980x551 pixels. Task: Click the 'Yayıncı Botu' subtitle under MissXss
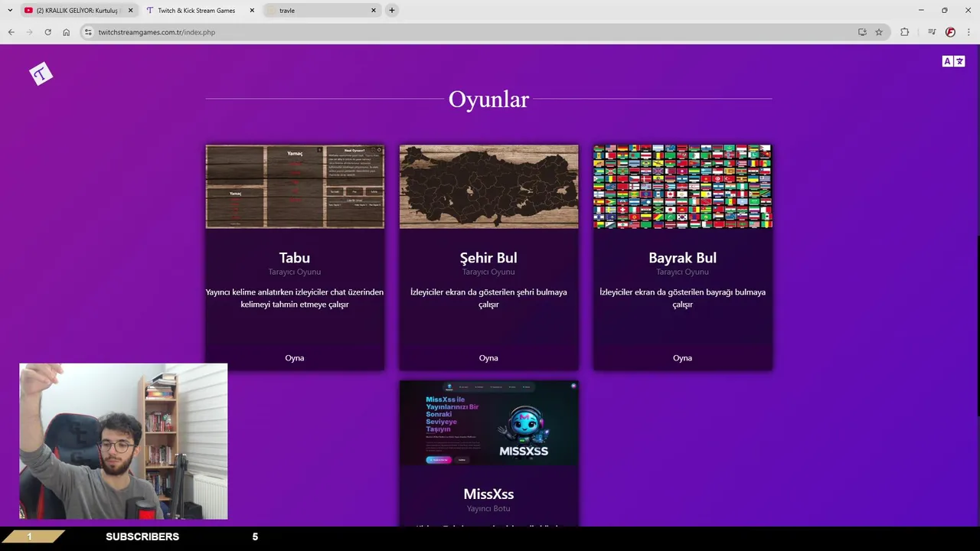click(488, 508)
